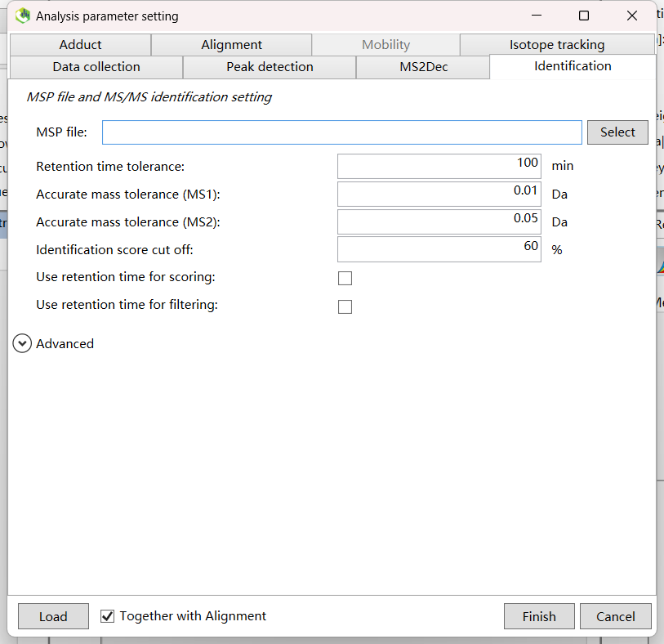Screen dimensions: 664x644
Task: Edit Accurate mass tolerance (MS2) field
Action: (x=439, y=221)
